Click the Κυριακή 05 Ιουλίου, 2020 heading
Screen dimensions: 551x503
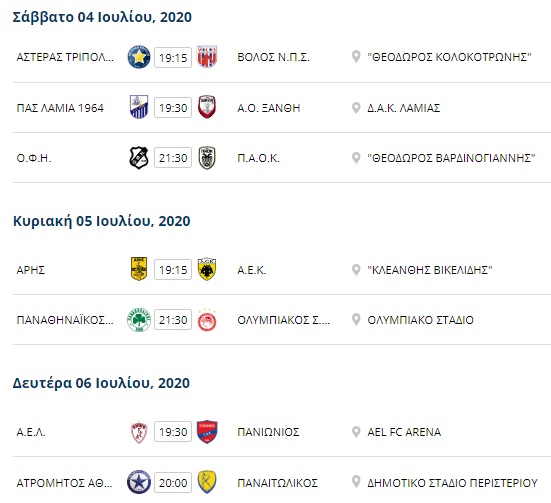click(102, 221)
